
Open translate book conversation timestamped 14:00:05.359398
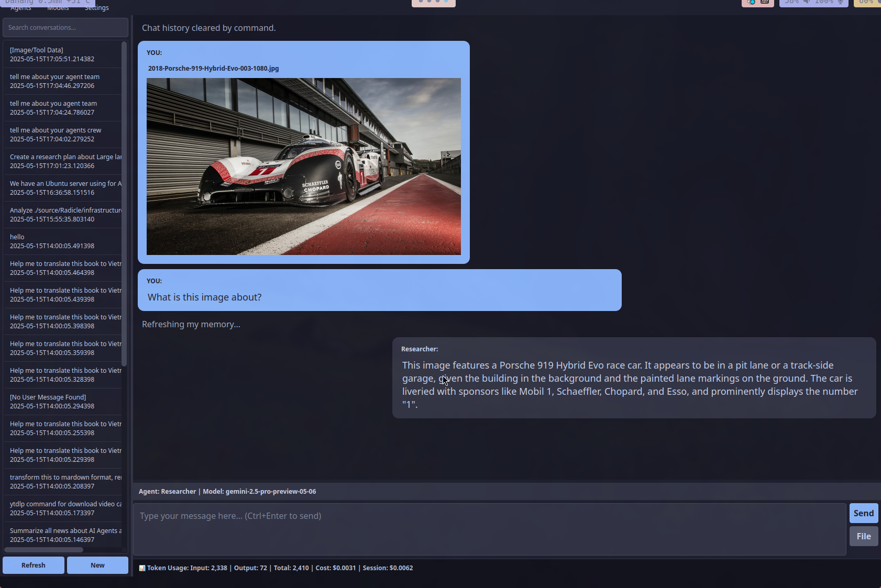point(63,348)
